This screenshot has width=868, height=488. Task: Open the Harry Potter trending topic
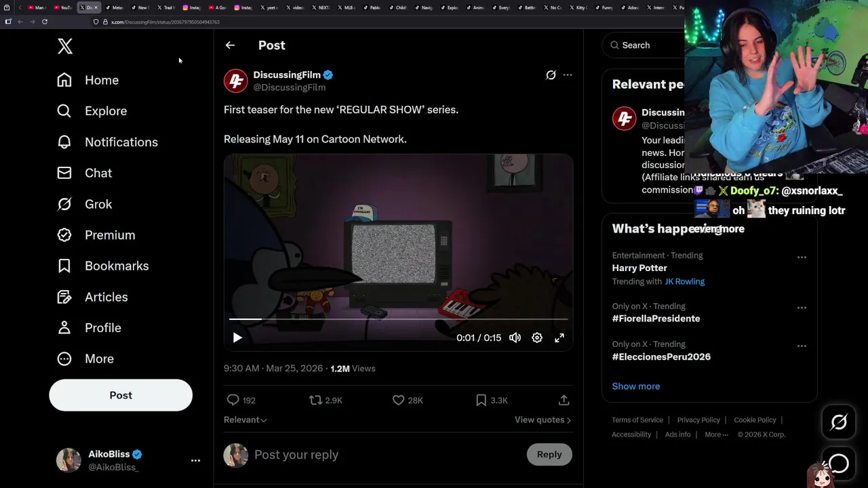(x=639, y=268)
